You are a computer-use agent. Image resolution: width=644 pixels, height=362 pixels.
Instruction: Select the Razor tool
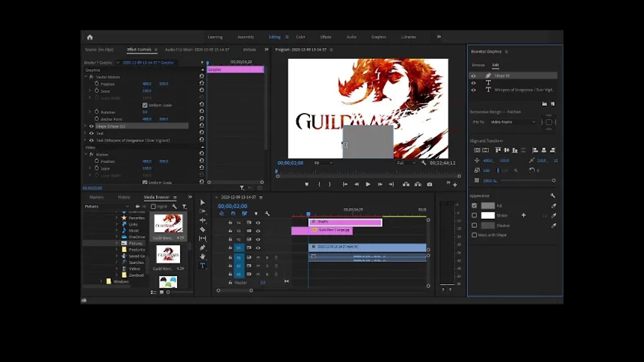pos(202,229)
